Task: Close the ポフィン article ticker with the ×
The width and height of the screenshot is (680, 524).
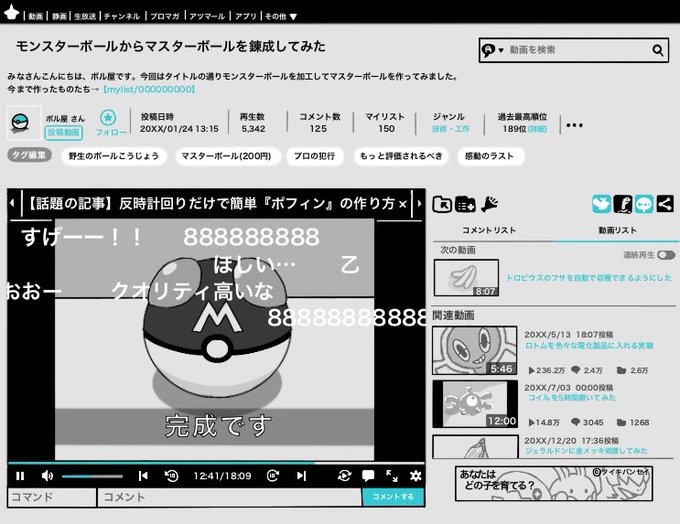Action: coord(403,204)
